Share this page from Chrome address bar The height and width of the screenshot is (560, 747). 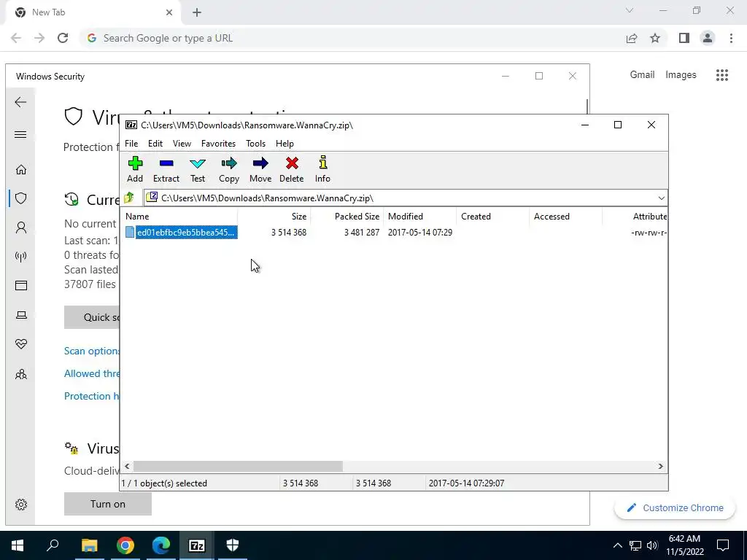click(632, 38)
